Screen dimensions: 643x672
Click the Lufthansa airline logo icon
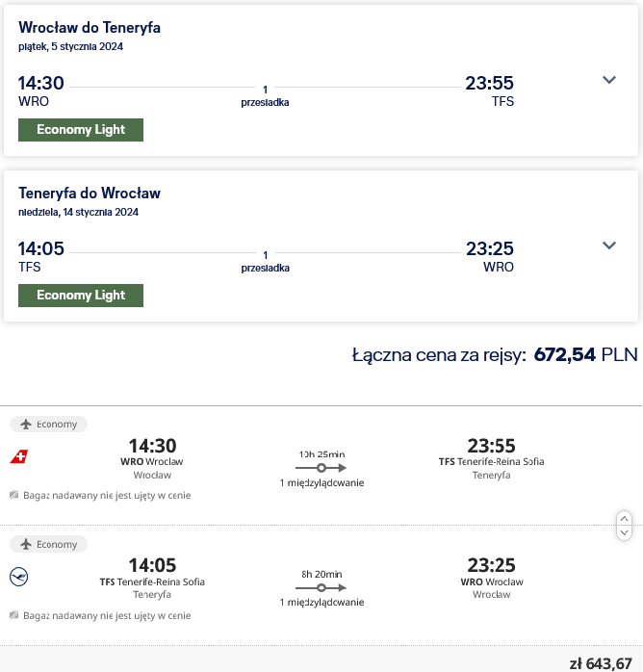pyautogui.click(x=19, y=577)
